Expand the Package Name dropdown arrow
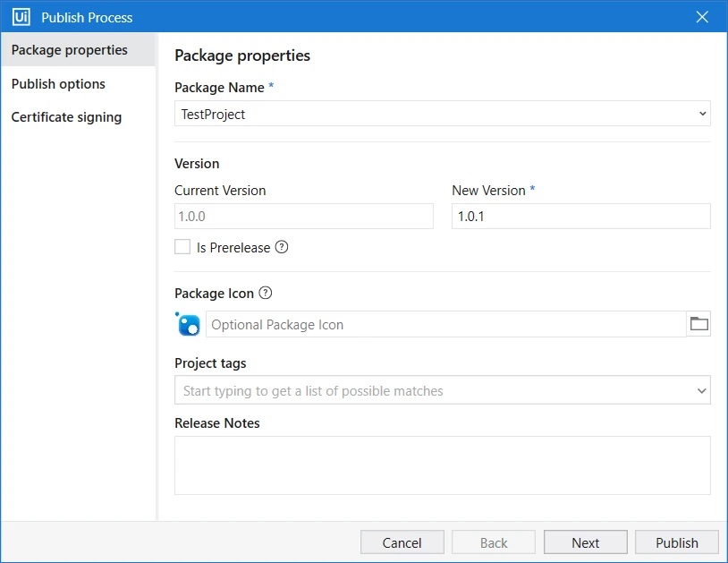This screenshot has width=728, height=563. [702, 114]
